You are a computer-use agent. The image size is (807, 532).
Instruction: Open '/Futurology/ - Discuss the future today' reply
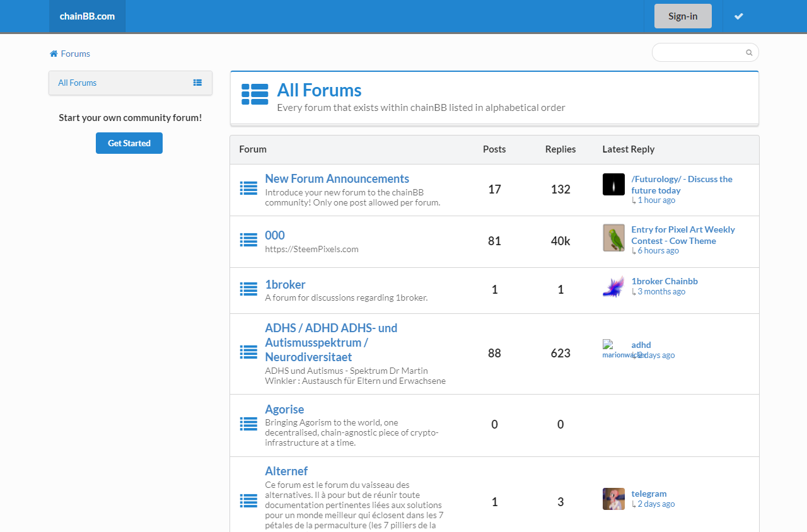pos(682,185)
